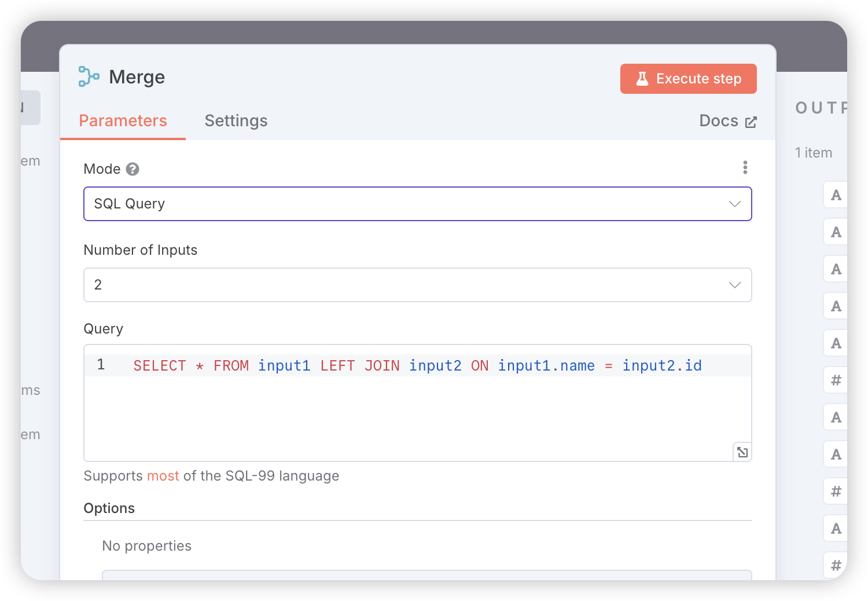The image size is (868, 601).
Task: Click the SELECT keyword in the query
Action: (x=160, y=366)
